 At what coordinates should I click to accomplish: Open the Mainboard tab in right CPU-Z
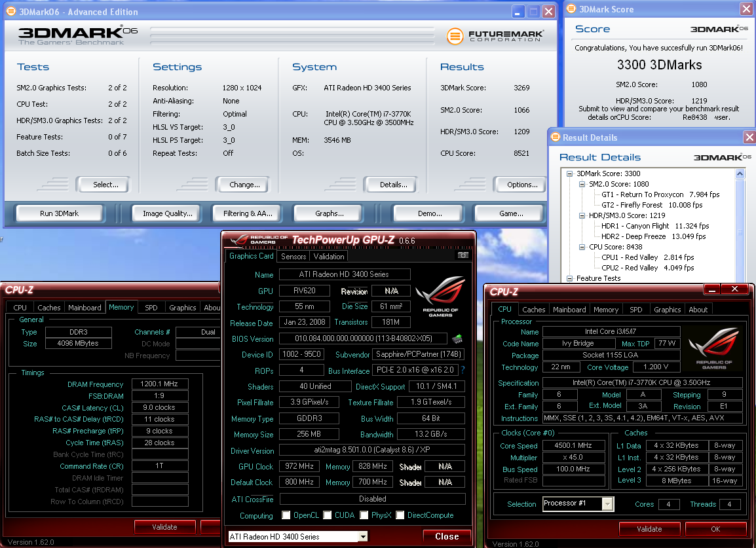tap(569, 310)
